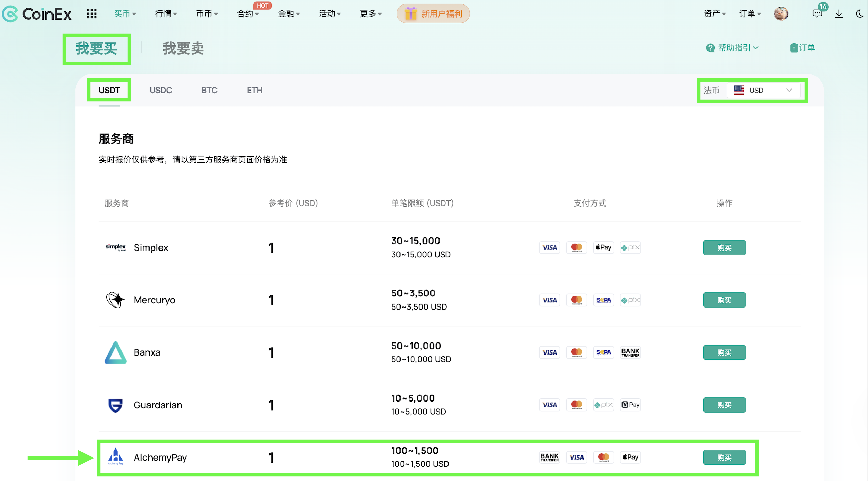This screenshot has height=481, width=868.
Task: Click the Simplex provider logo
Action: tap(116, 247)
